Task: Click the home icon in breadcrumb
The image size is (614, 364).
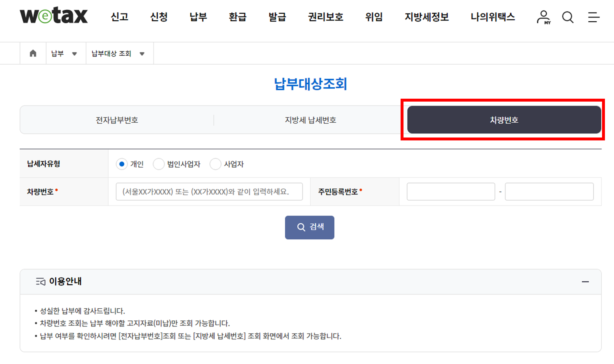Action: (x=33, y=53)
